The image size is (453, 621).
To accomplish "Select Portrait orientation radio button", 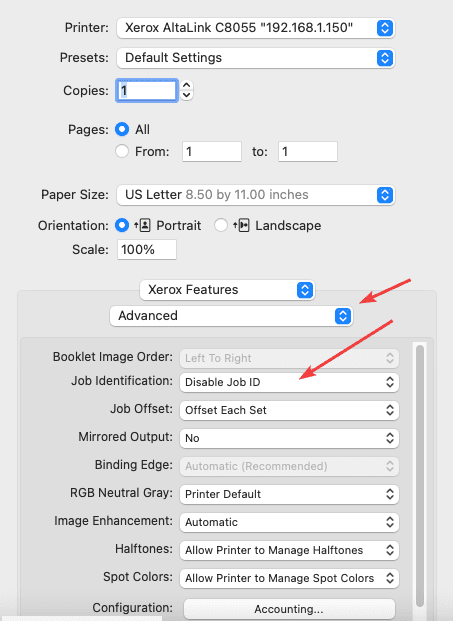I will (x=122, y=225).
